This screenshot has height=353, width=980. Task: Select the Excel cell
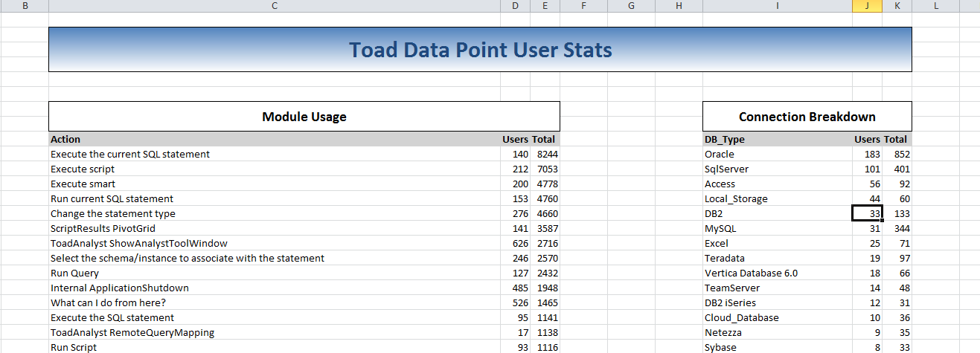click(x=777, y=243)
